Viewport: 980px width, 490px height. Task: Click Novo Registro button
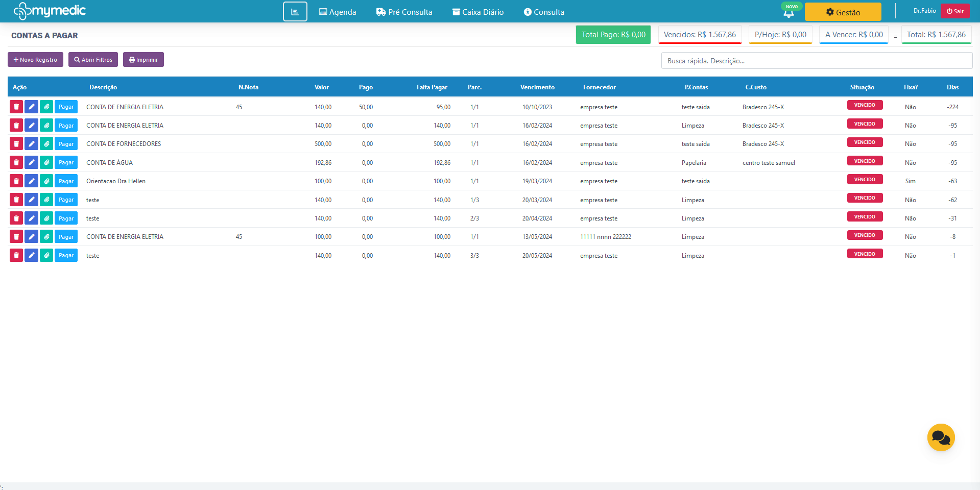[x=35, y=60]
